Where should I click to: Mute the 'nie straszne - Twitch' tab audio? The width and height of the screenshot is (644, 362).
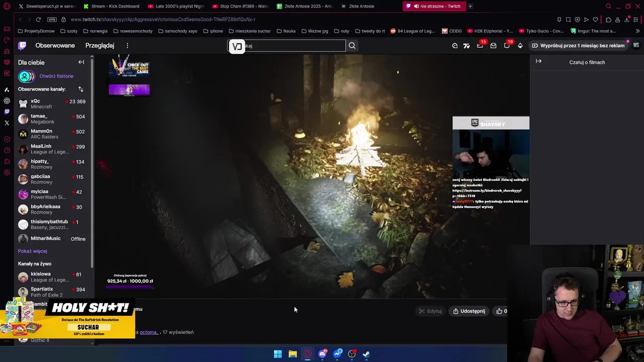(416, 6)
